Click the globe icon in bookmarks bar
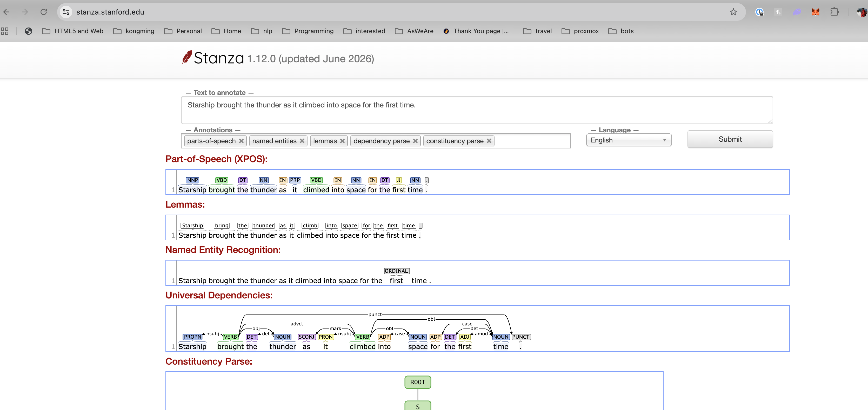The image size is (868, 410). pyautogui.click(x=29, y=31)
